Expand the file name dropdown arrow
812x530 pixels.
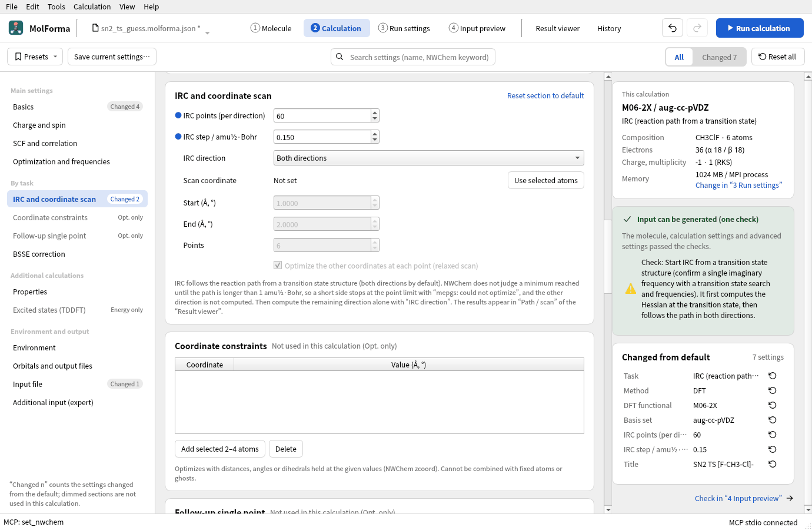pyautogui.click(x=207, y=33)
